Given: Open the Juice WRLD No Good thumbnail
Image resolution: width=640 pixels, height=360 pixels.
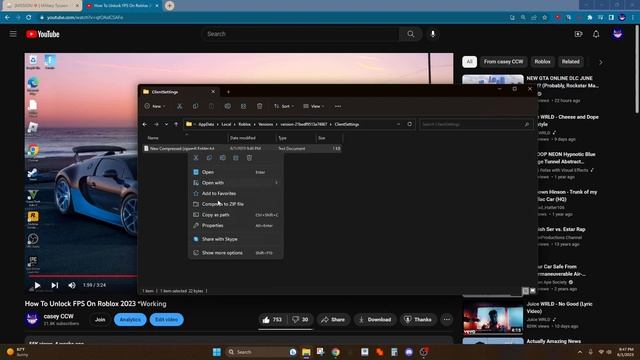Looking at the screenshot, I should [x=493, y=318].
